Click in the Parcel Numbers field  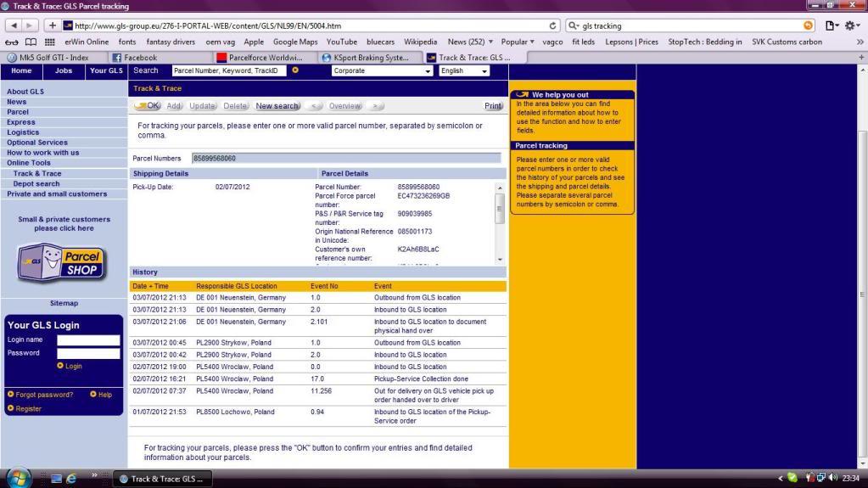click(346, 159)
